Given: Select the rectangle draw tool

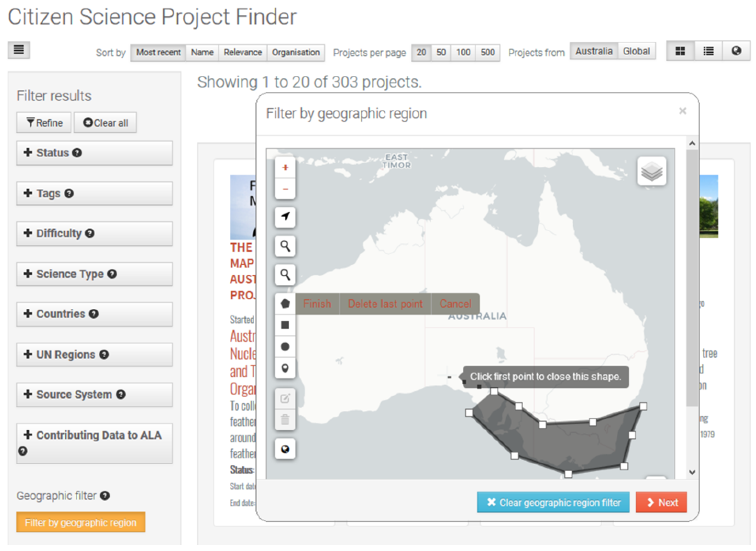Looking at the screenshot, I should pyautogui.click(x=285, y=325).
